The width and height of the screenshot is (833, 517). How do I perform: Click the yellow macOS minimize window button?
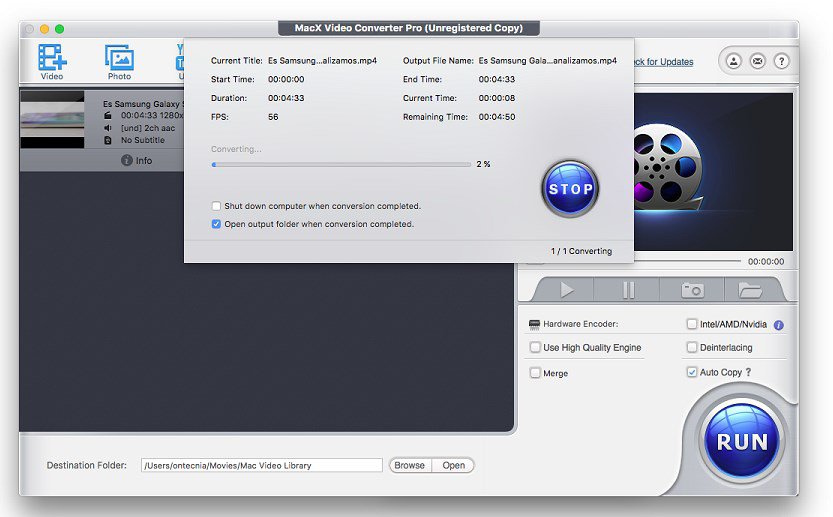coord(45,29)
